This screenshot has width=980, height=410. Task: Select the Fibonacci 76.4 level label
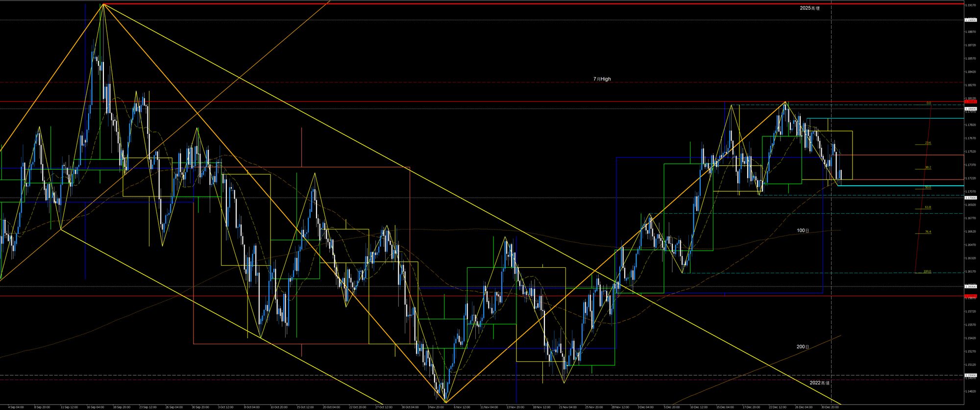[928, 231]
